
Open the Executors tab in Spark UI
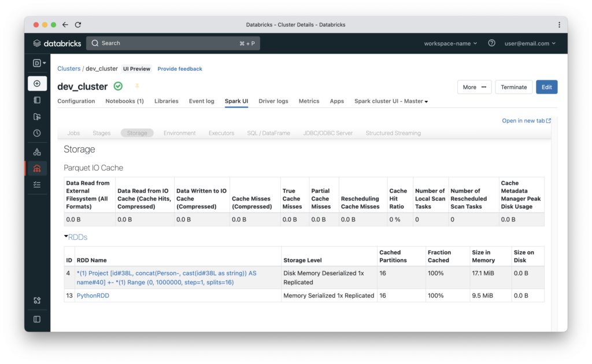221,132
